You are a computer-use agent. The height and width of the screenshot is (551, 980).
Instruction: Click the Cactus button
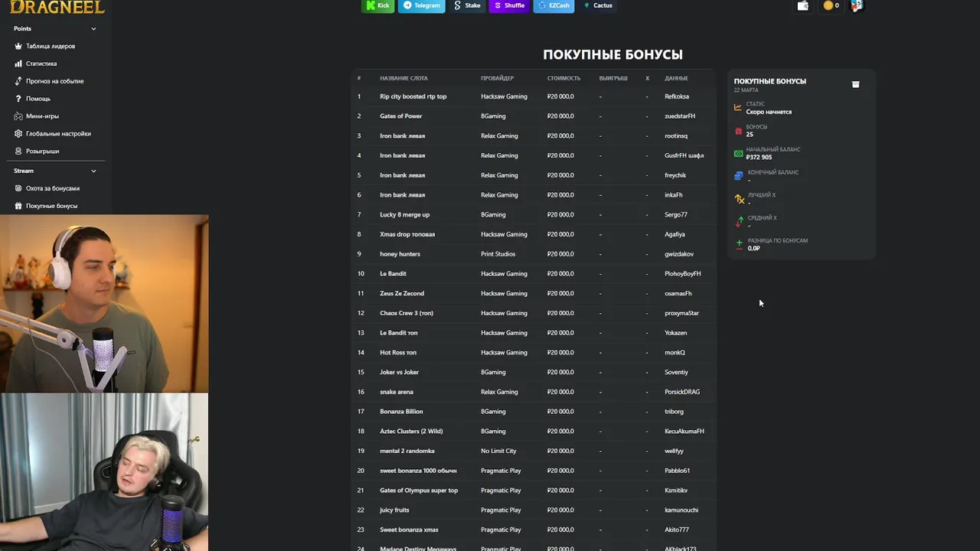pyautogui.click(x=598, y=5)
